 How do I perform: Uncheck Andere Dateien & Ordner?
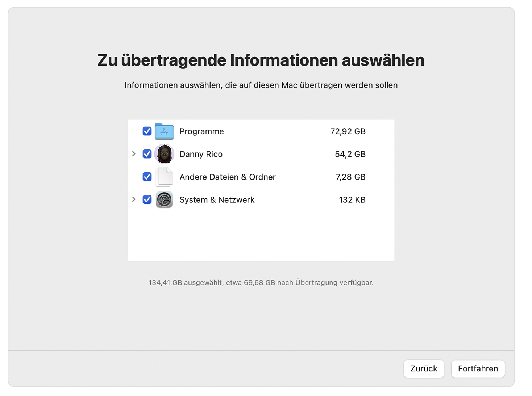coord(147,177)
